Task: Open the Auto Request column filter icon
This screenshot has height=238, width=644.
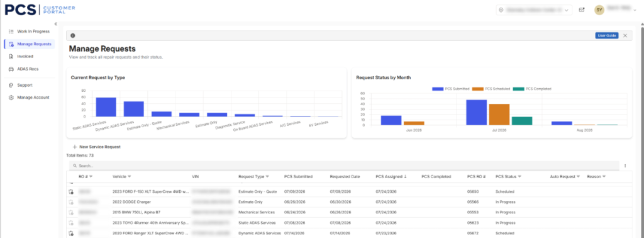Action: coord(579,177)
